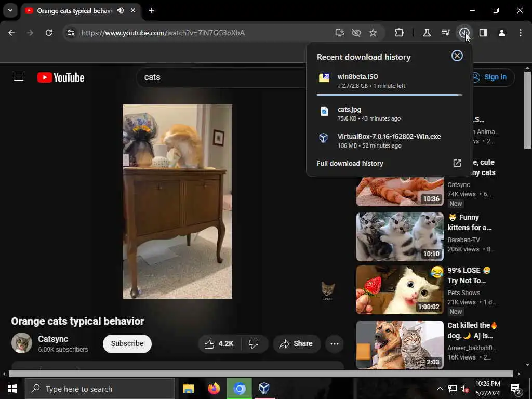Image resolution: width=532 pixels, height=399 pixels.
Task: Click the install app icon in address bar
Action: (x=340, y=33)
